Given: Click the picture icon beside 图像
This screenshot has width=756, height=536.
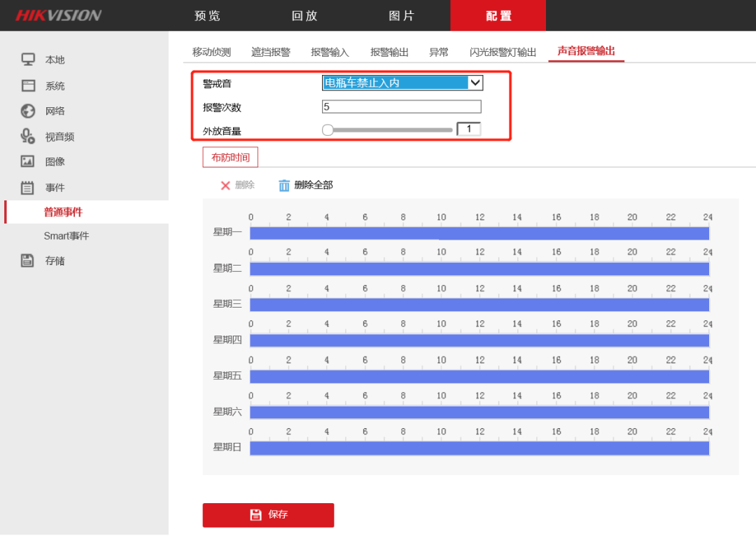Looking at the screenshot, I should 28,162.
